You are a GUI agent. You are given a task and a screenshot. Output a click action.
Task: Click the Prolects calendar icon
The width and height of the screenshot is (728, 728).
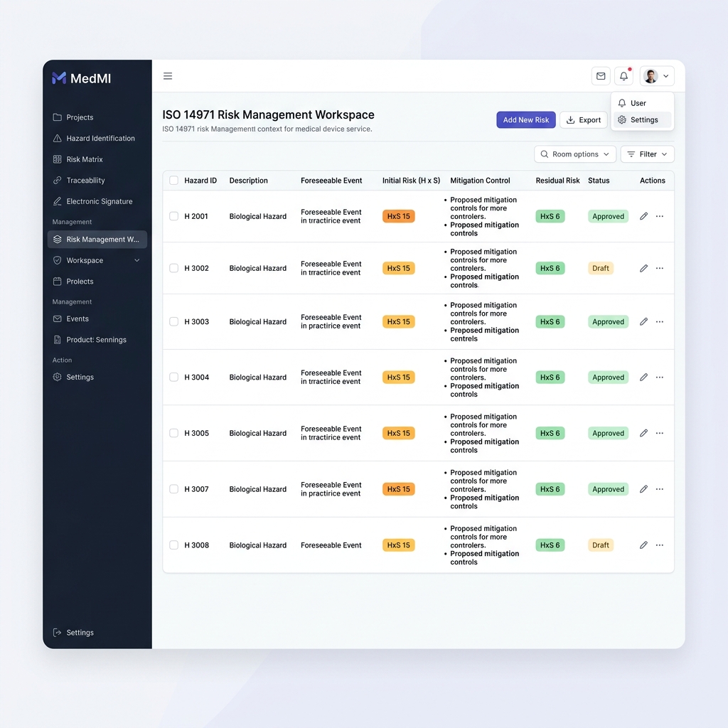57,282
